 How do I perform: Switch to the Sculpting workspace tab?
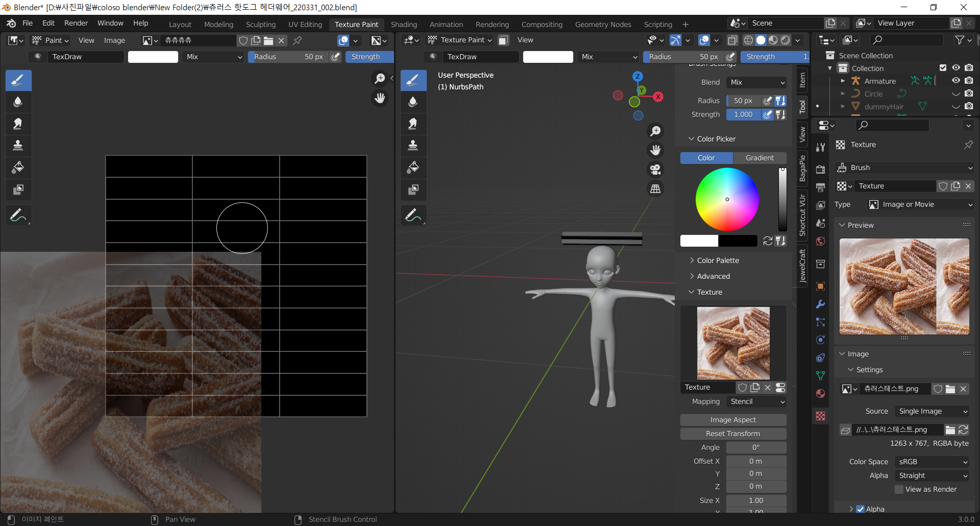260,24
